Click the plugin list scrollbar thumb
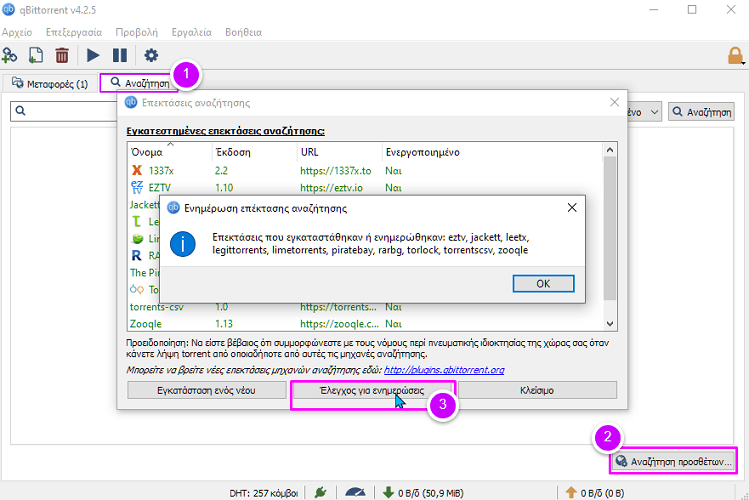 tap(610, 228)
